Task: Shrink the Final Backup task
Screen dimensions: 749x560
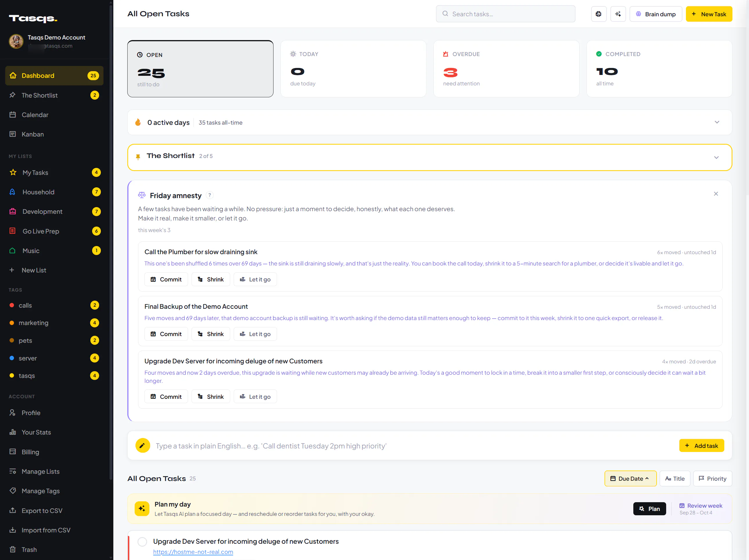Action: coord(211,334)
